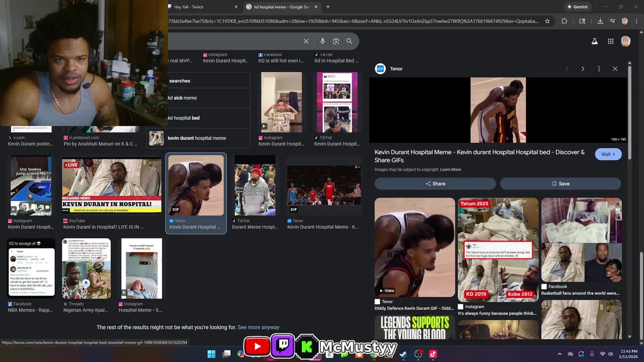Open the TikTok pink collage result thumbnail
Image resolution: width=644 pixels, height=362 pixels.
337,102
